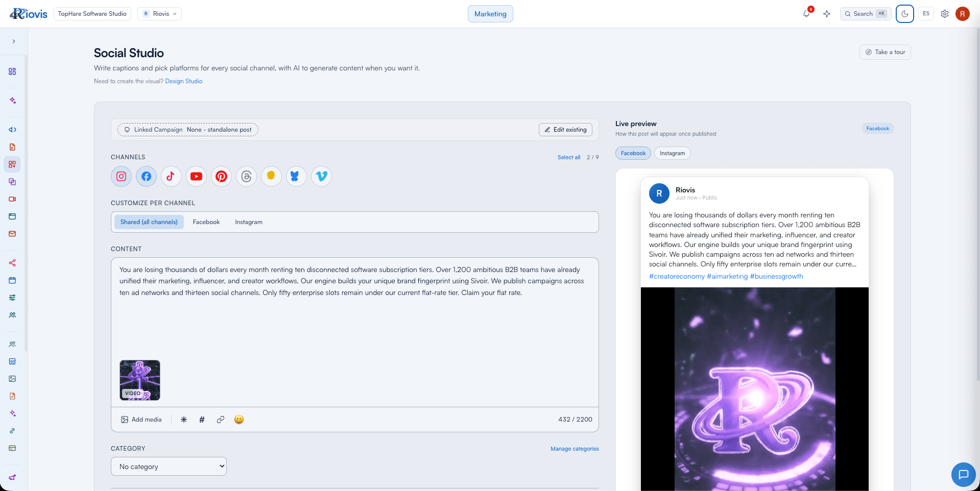The width and height of the screenshot is (980, 491).
Task: Open the notifications bell
Action: [x=806, y=14]
